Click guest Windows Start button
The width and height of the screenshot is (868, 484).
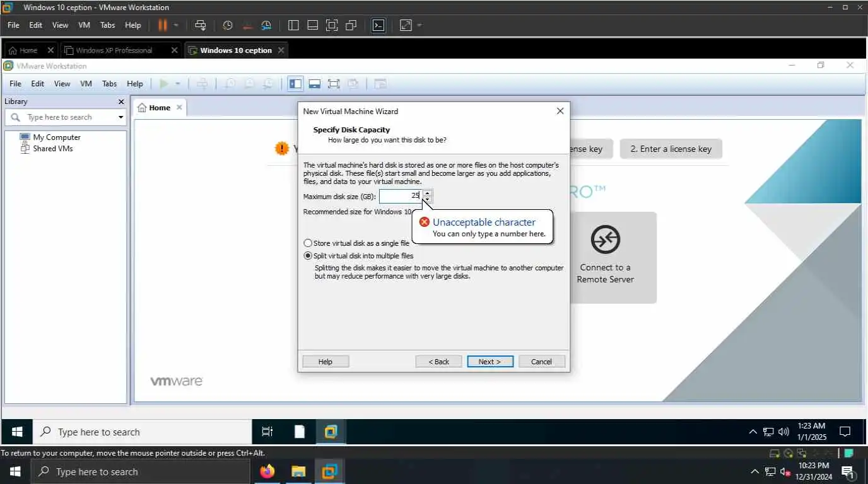click(17, 432)
